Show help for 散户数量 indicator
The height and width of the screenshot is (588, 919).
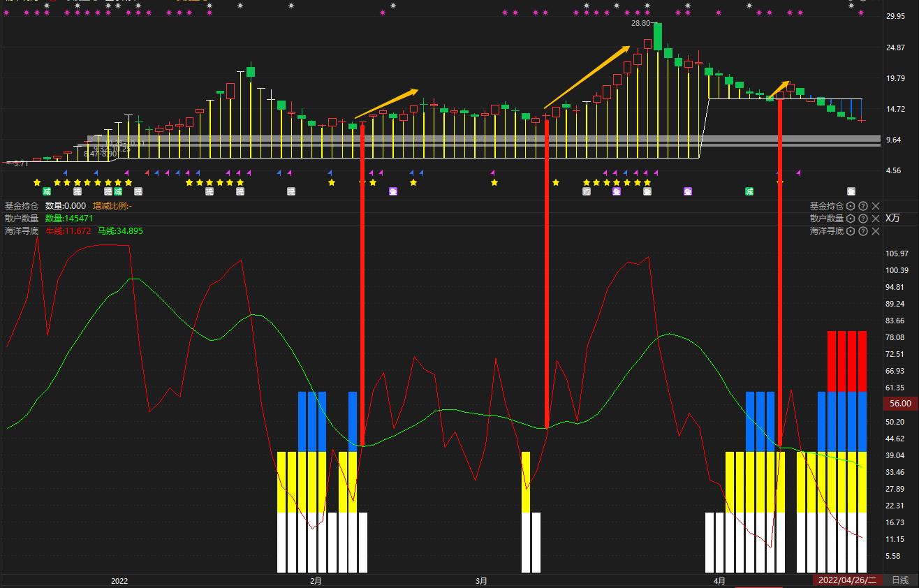863,219
